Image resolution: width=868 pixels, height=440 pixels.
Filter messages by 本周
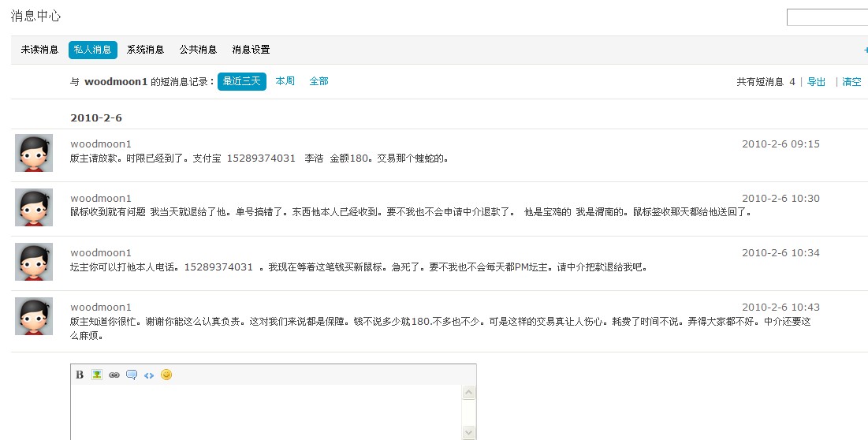point(285,81)
